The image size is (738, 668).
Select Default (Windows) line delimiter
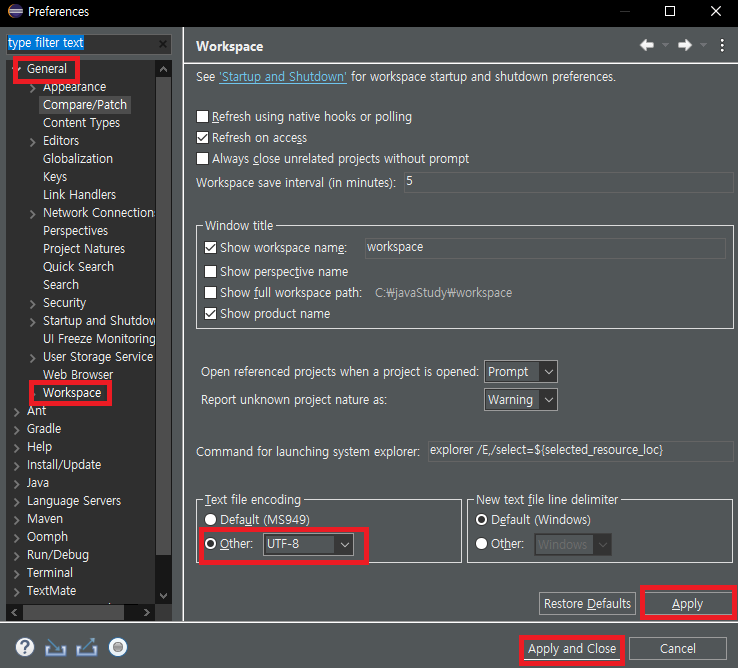481,520
